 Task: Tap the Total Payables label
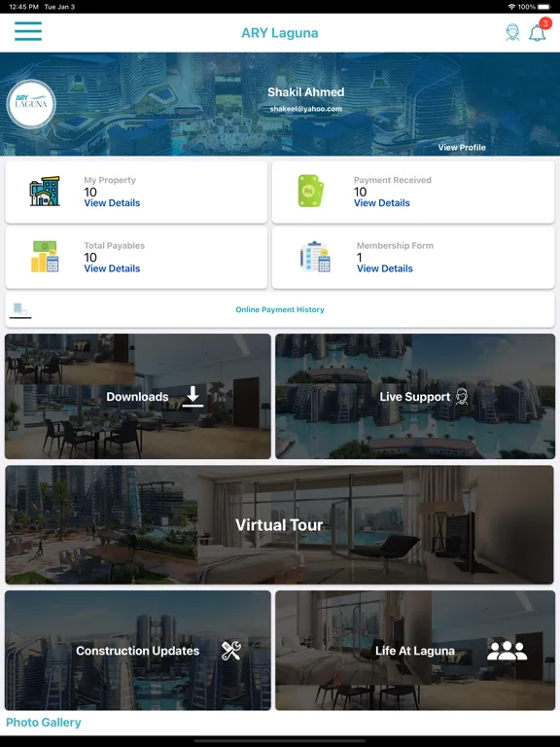[x=115, y=246]
